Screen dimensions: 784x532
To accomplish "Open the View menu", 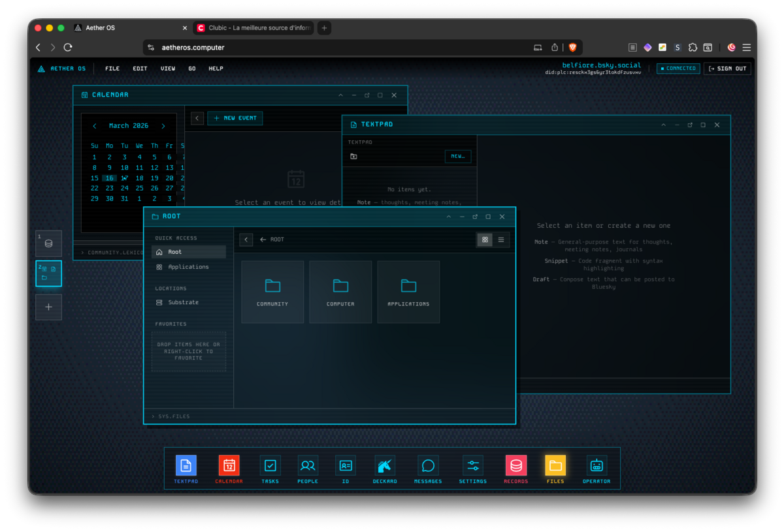I will (168, 69).
